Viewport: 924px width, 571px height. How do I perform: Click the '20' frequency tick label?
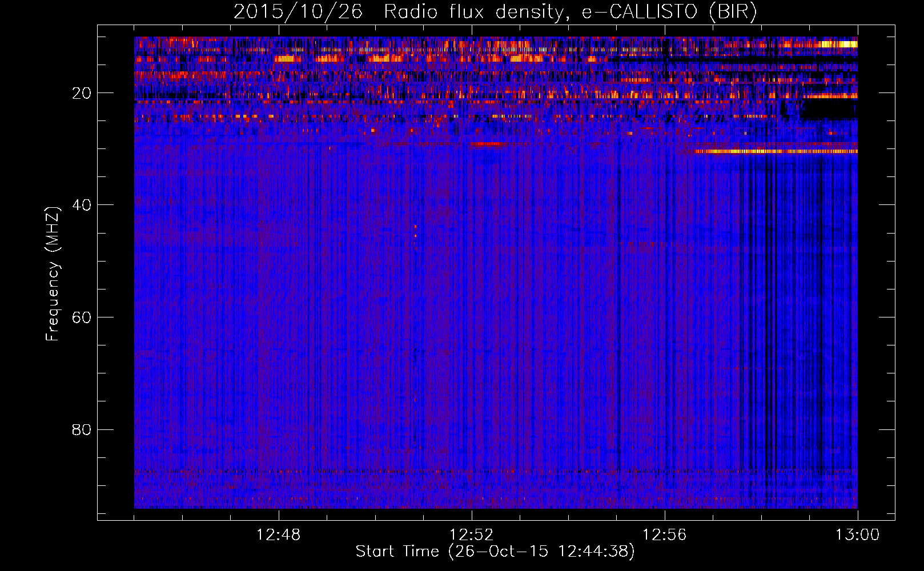82,93
